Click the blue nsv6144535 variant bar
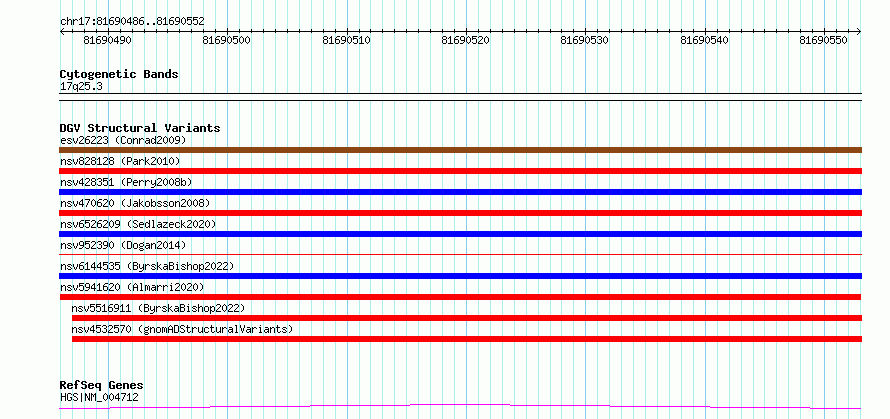Screen dimensions: 890x419 click(x=460, y=276)
